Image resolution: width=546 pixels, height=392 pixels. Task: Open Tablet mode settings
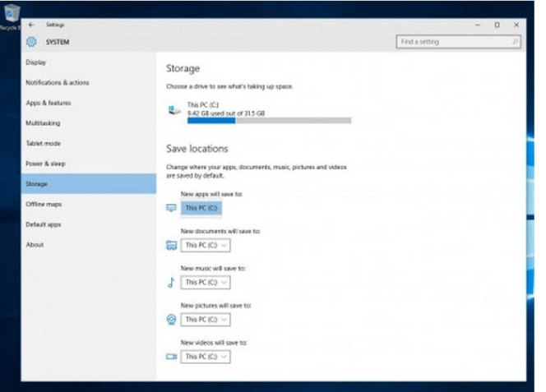tap(89, 143)
